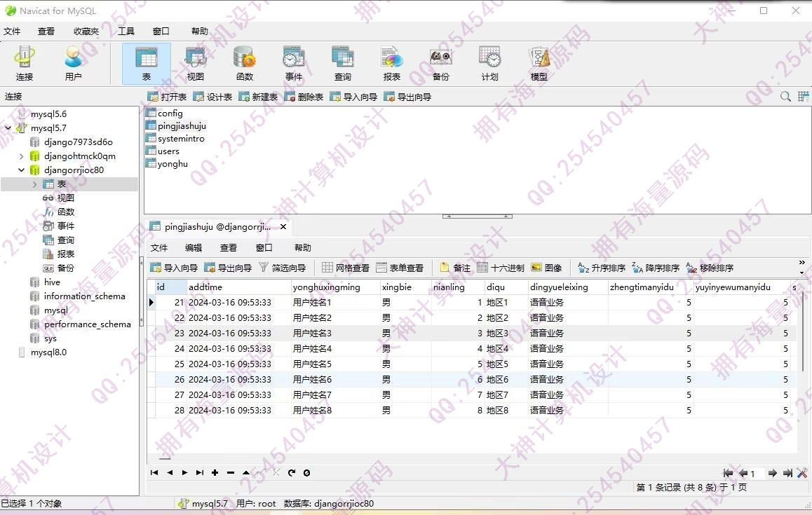The width and height of the screenshot is (812, 515).
Task: Open the 工具 tools menu
Action: (x=126, y=31)
